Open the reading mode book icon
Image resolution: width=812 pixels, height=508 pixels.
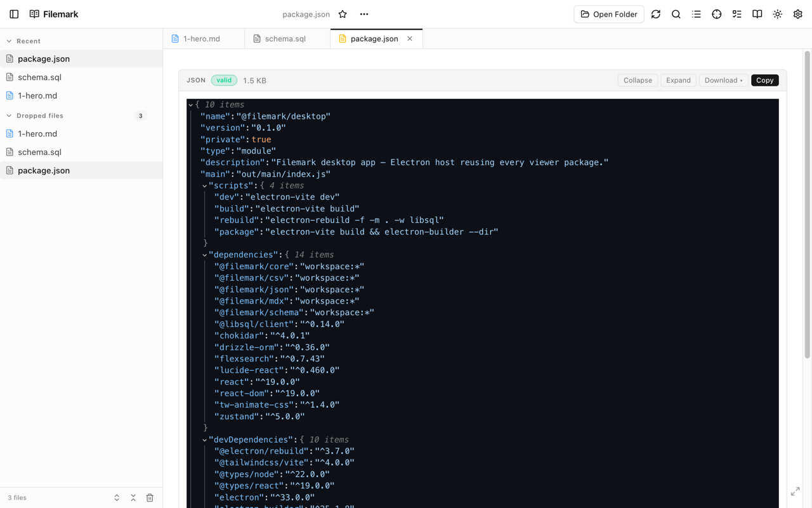pyautogui.click(x=757, y=14)
